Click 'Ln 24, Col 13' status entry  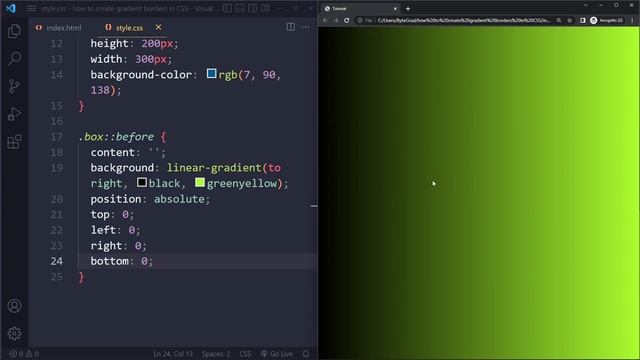click(173, 354)
